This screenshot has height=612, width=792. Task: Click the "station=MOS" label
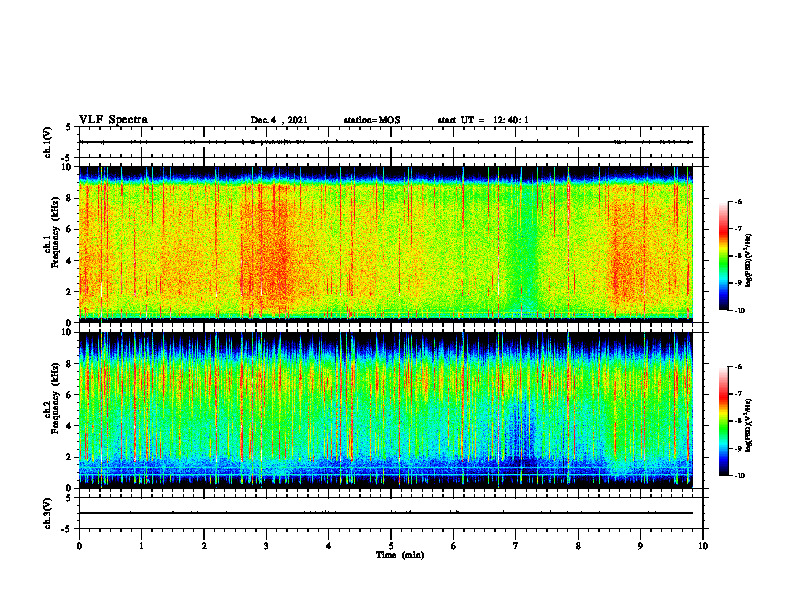click(372, 120)
